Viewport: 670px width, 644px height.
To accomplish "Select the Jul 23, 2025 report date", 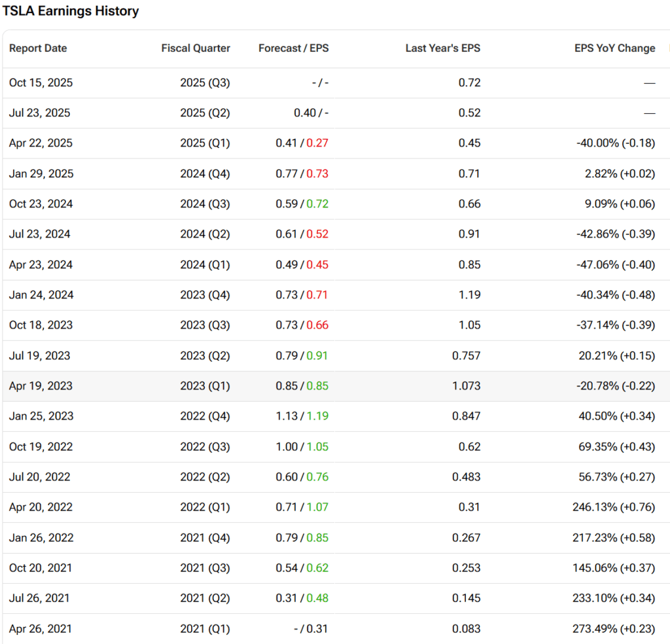I will [x=40, y=113].
